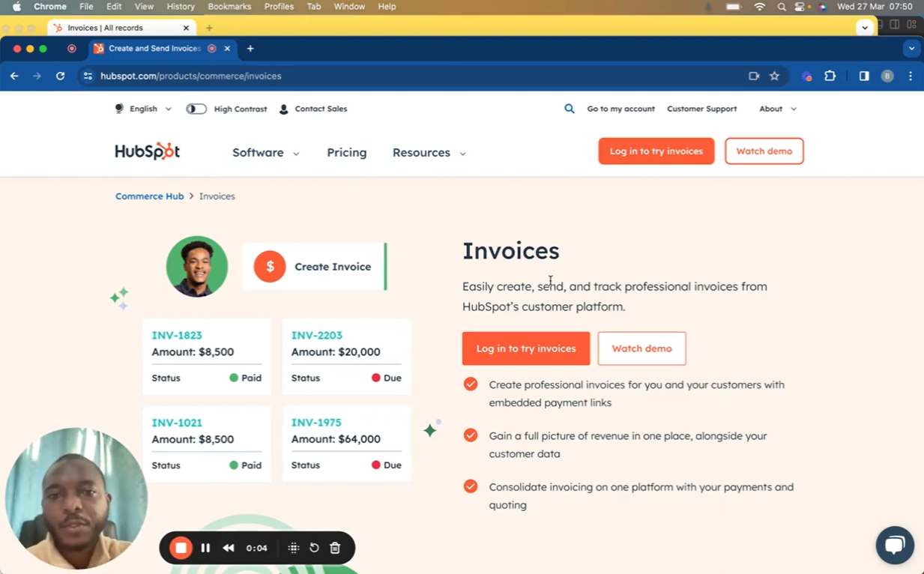924x574 pixels.
Task: Click the dollar Create Invoice icon
Action: 270,266
